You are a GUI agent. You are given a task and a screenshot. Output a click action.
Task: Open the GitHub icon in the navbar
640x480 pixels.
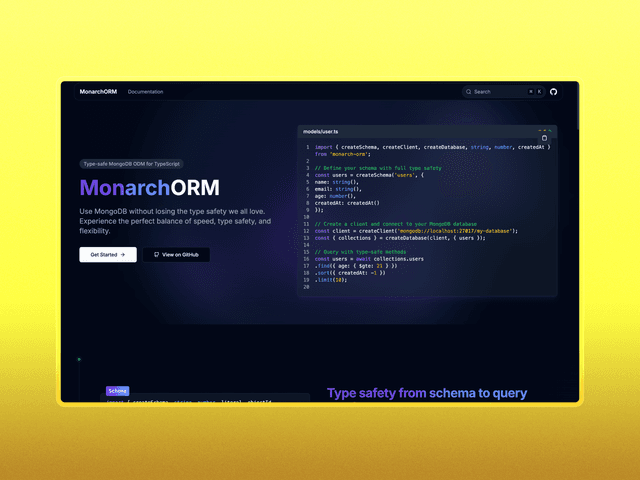tap(554, 91)
